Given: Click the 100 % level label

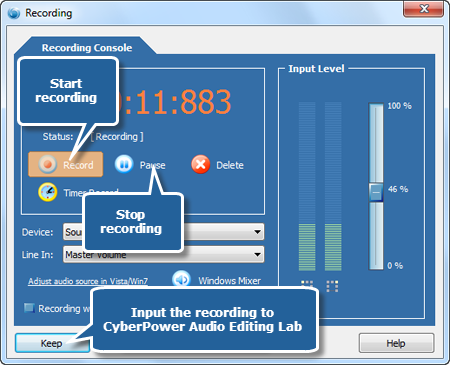Looking at the screenshot, I should 399,106.
